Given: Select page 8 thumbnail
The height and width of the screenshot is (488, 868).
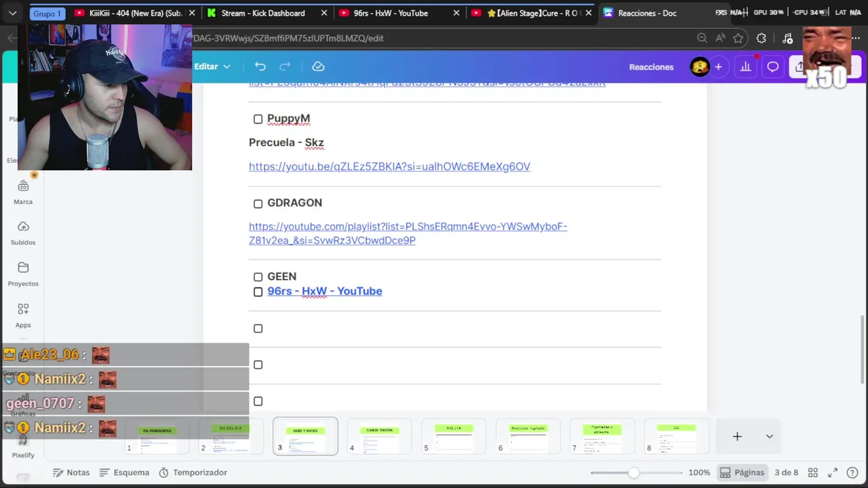Looking at the screenshot, I should tap(677, 436).
